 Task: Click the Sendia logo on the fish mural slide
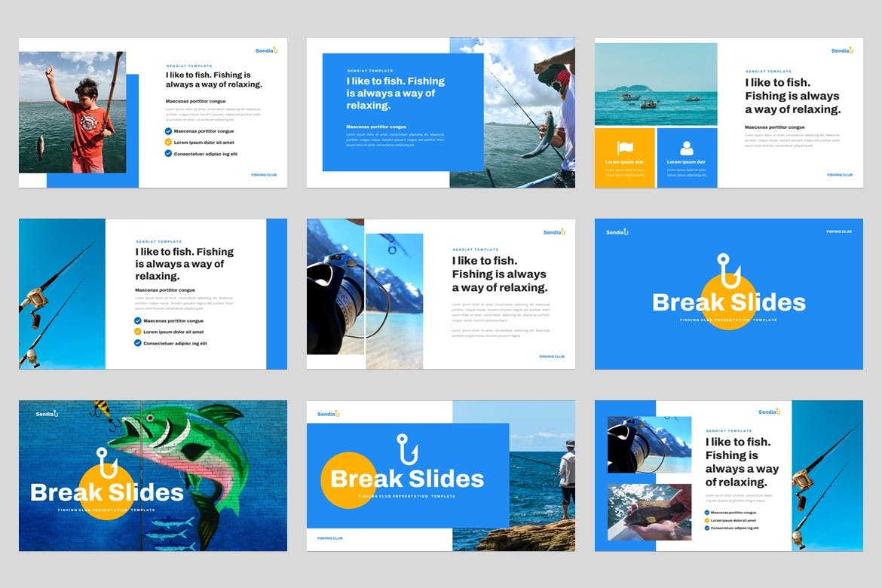47,414
